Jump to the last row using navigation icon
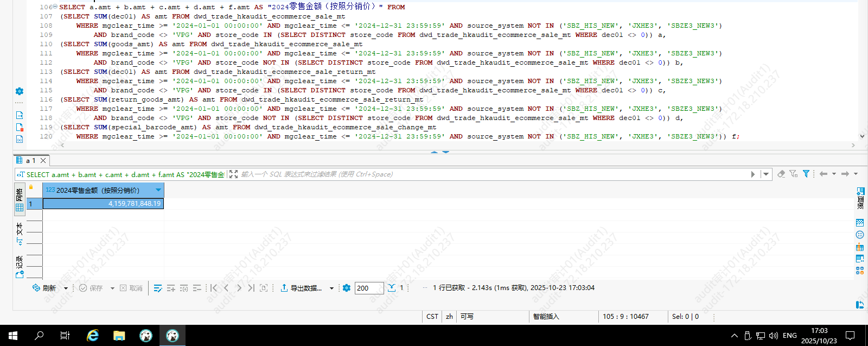The width and height of the screenshot is (868, 346). point(251,288)
